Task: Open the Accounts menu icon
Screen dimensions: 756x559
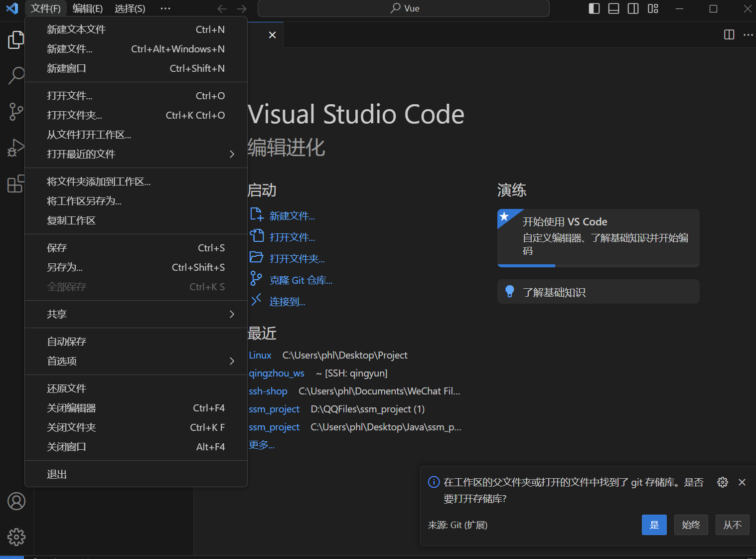Action: point(16,501)
